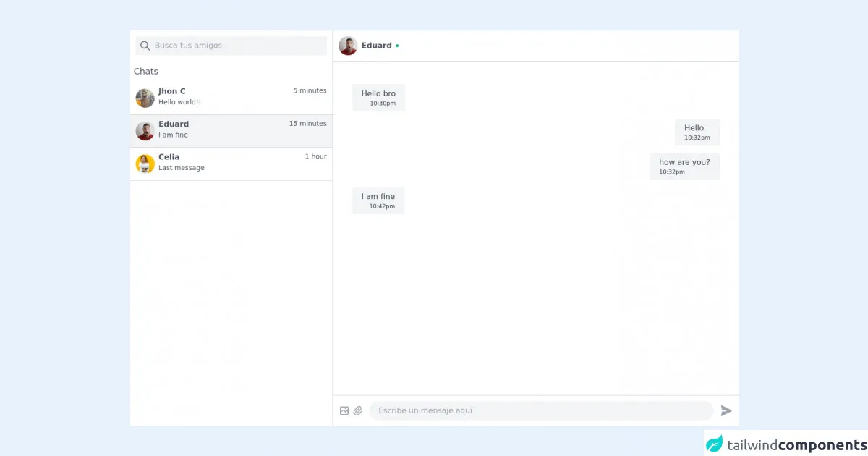Select the Eduard chat entry
The height and width of the screenshot is (456, 868).
231,130
